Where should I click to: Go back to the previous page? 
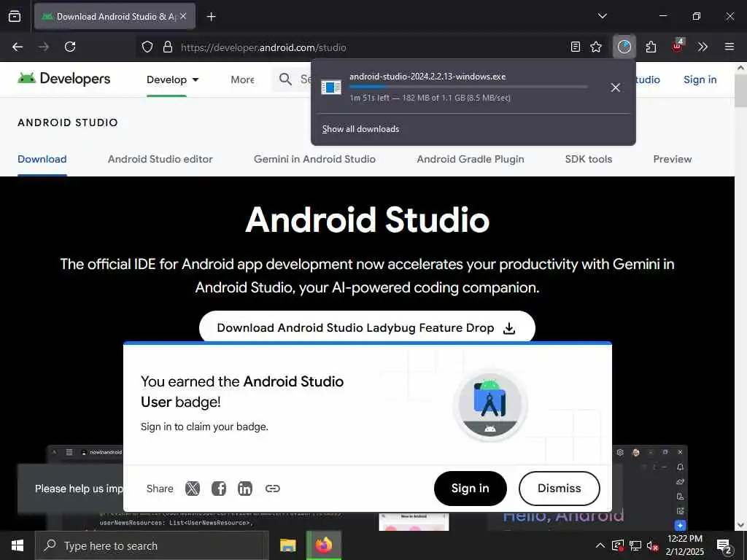pos(18,47)
